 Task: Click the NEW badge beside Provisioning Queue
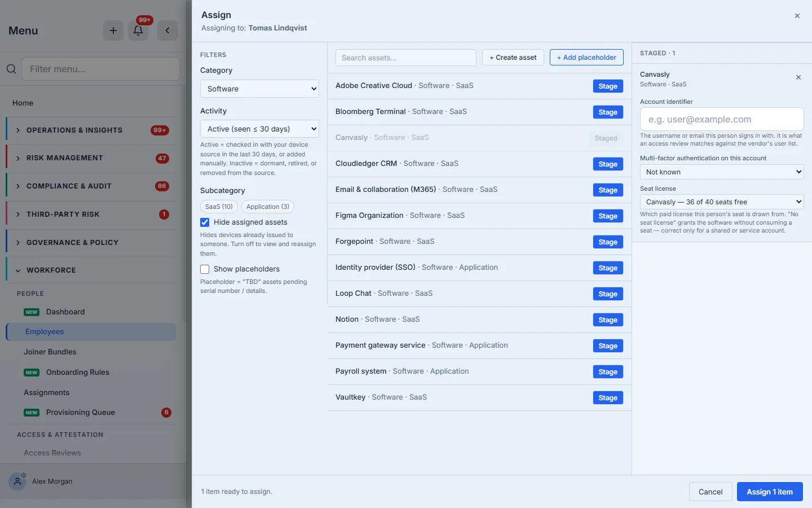(32, 413)
